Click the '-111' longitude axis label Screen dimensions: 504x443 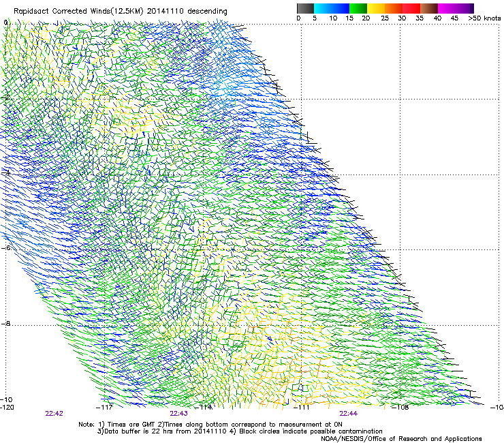[x=302, y=408]
